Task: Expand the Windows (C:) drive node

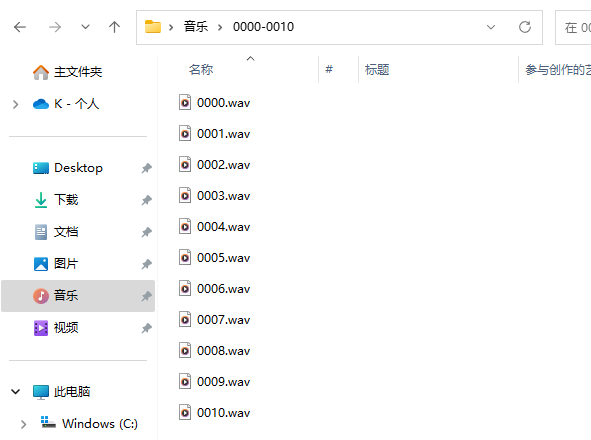Action: 23,425
